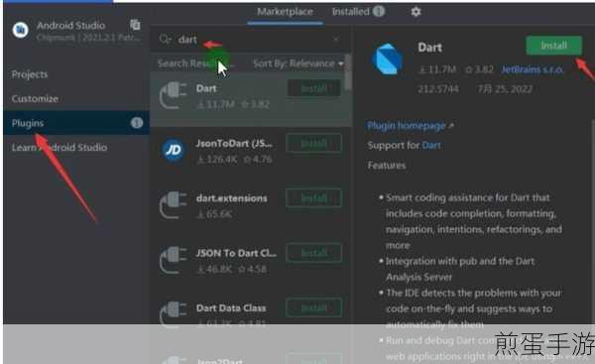Install the JsonToDart plugin
The image size is (595, 364).
click(313, 144)
